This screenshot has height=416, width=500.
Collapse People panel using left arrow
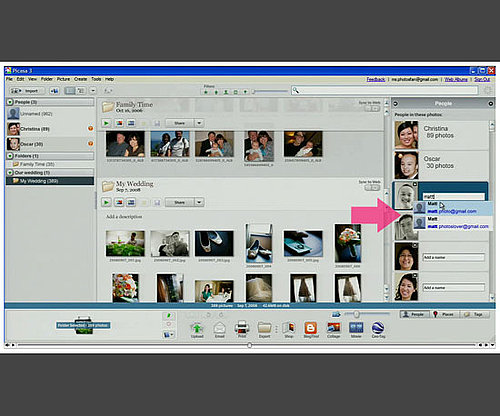pos(395,104)
